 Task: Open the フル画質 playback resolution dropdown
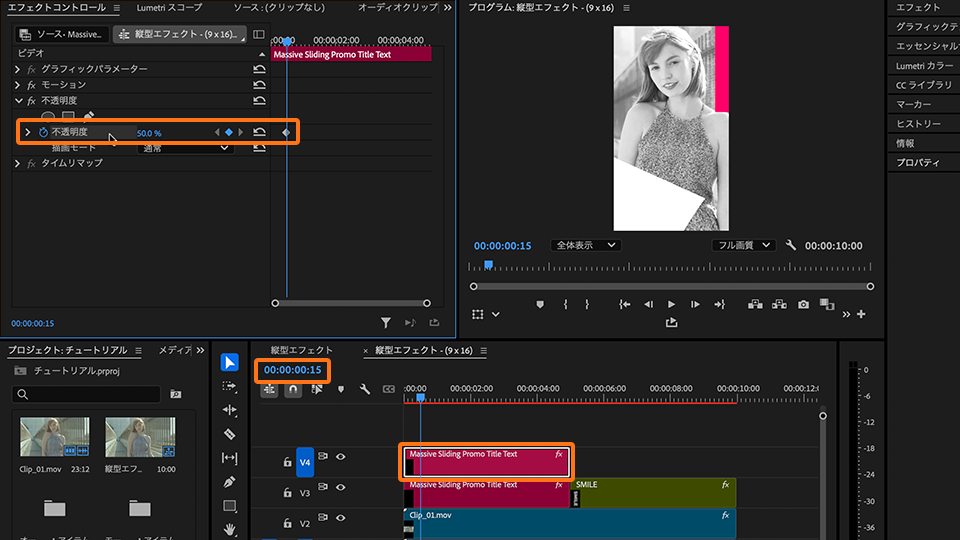744,245
